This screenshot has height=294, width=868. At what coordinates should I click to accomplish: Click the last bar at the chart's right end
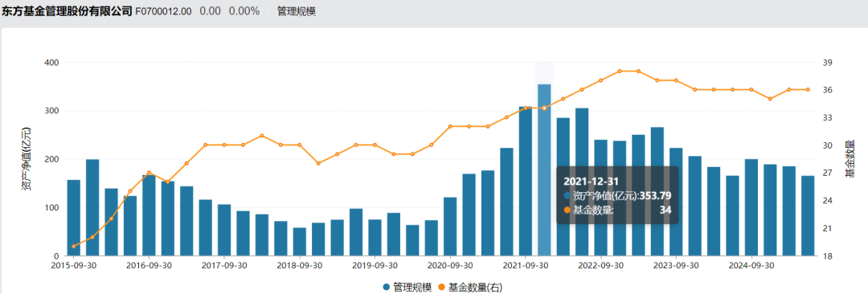[808, 215]
